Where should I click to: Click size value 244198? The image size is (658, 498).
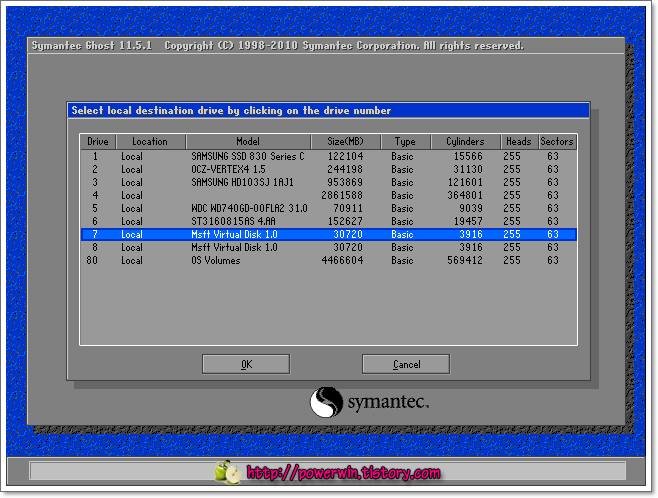click(345, 169)
